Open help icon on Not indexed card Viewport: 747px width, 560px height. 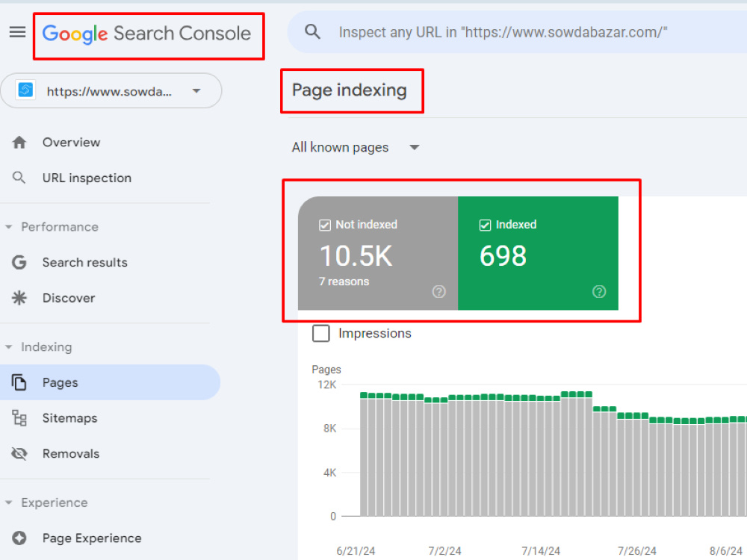(x=438, y=291)
